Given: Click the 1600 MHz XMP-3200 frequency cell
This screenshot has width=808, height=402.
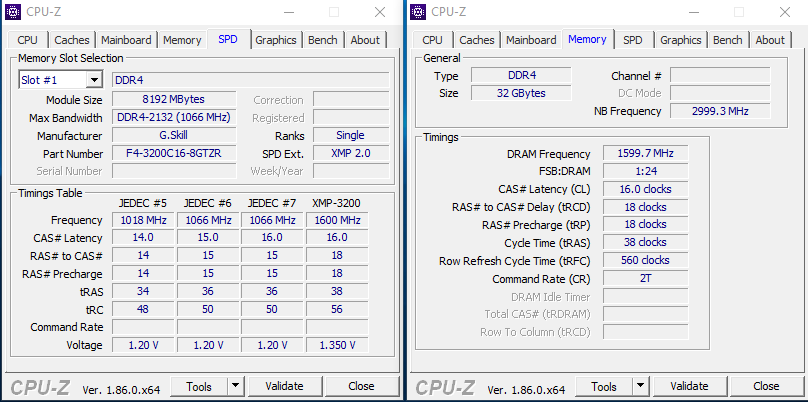Looking at the screenshot, I should point(337,220).
